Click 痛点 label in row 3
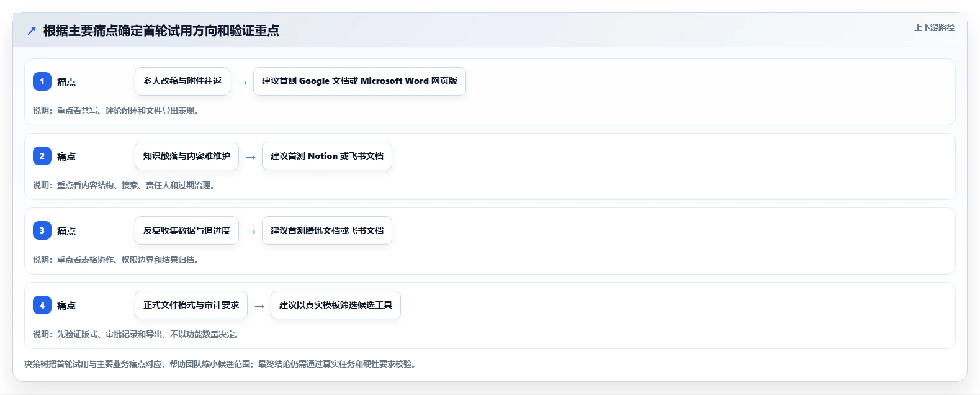 pyautogui.click(x=66, y=231)
